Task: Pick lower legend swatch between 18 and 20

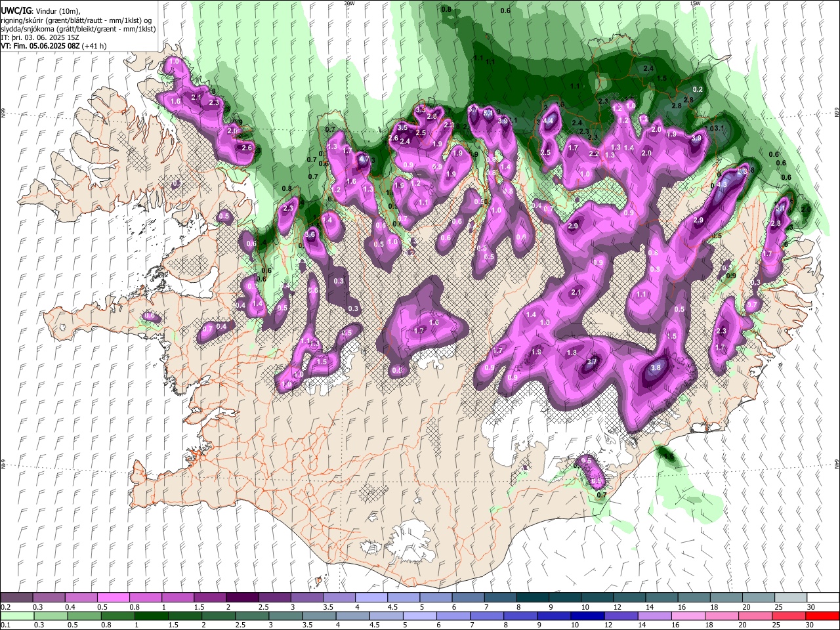Action: pos(721,616)
